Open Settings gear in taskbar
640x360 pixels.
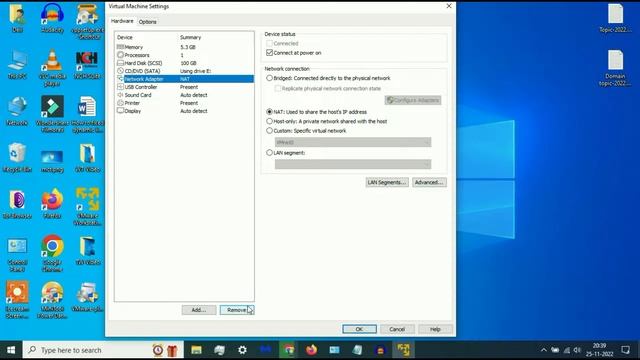pyautogui.click(x=242, y=350)
